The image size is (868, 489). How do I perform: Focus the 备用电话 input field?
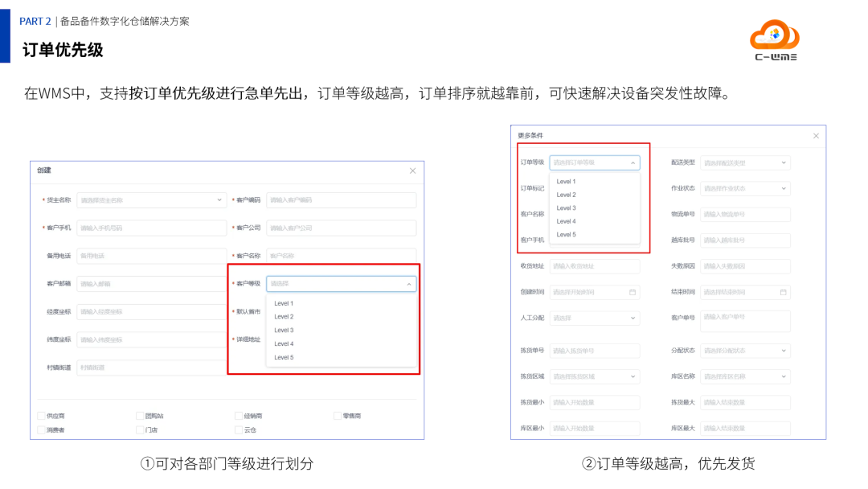click(x=152, y=256)
